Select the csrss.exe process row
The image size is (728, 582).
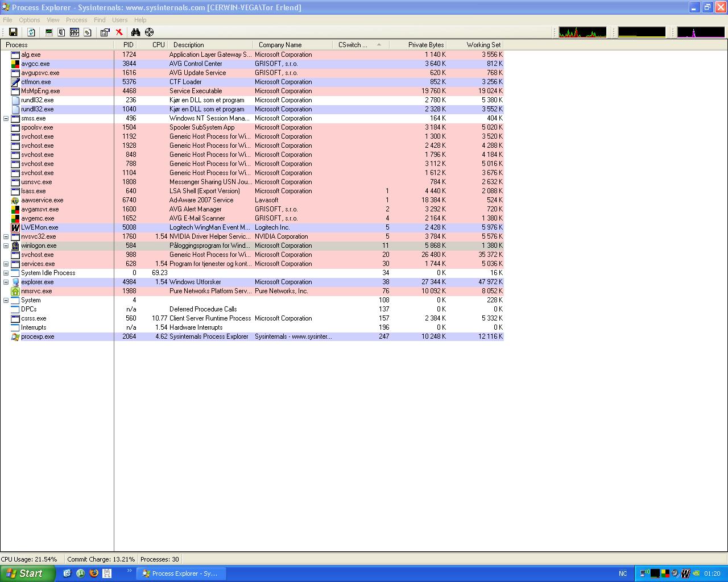(252, 318)
